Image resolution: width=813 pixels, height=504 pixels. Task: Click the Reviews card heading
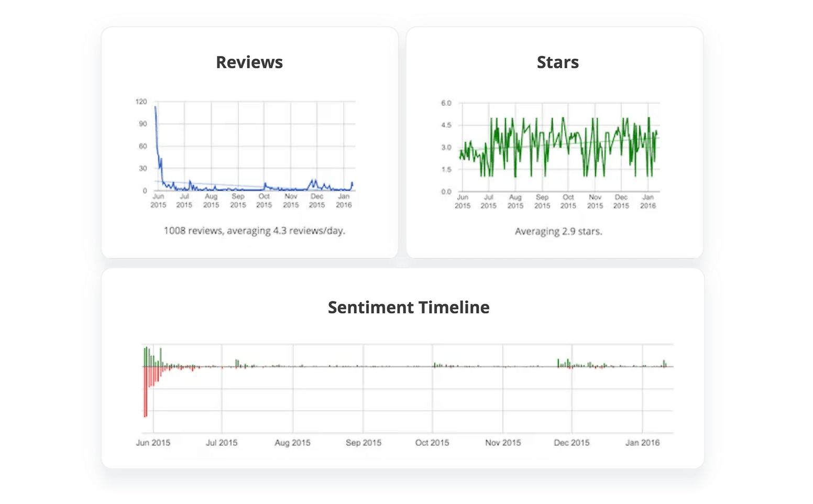click(x=249, y=62)
